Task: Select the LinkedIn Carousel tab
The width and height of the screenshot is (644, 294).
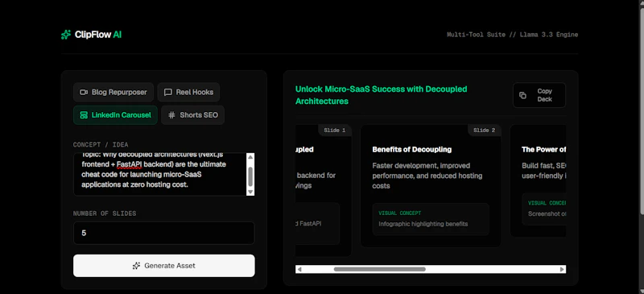Action: 115,115
